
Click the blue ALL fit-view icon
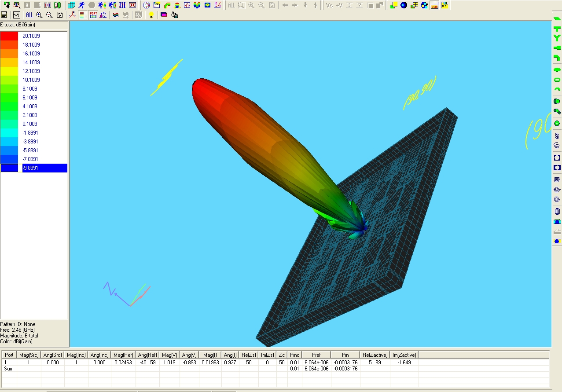[29, 15]
